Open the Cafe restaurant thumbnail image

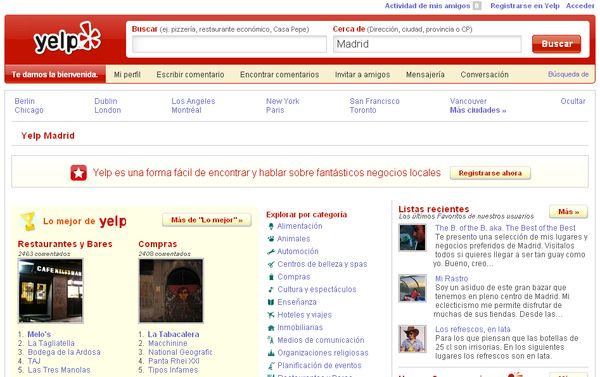51,291
